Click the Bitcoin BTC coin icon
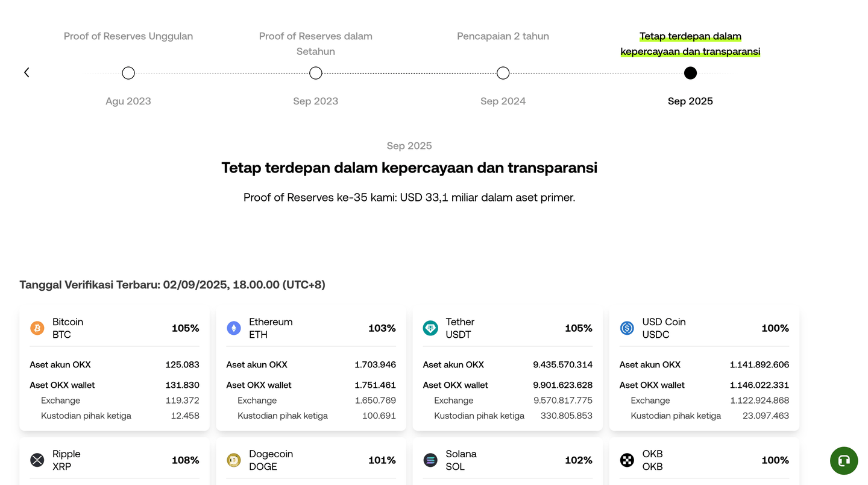 pyautogui.click(x=37, y=328)
